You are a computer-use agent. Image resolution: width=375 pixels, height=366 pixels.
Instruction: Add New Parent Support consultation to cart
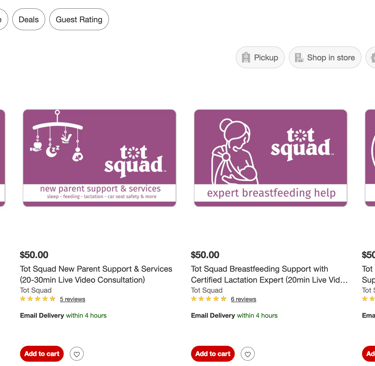click(x=42, y=354)
